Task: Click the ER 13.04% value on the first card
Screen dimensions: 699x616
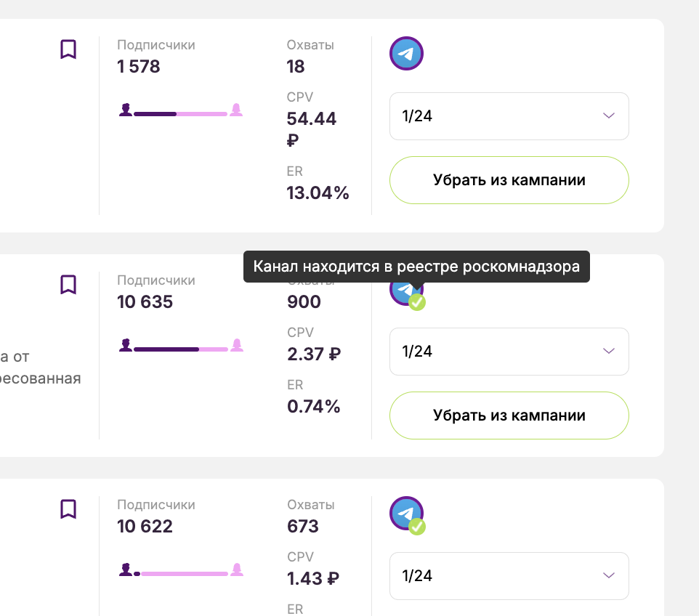Action: [x=318, y=192]
